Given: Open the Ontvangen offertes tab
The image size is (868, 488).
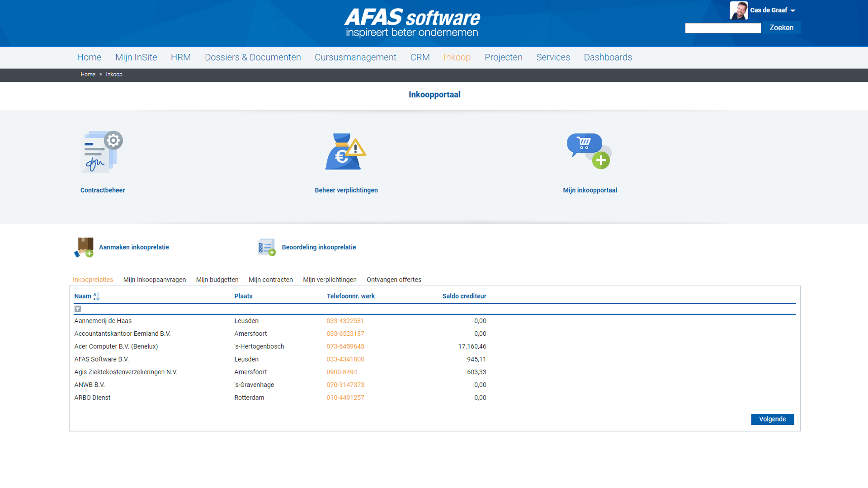Looking at the screenshot, I should point(394,280).
